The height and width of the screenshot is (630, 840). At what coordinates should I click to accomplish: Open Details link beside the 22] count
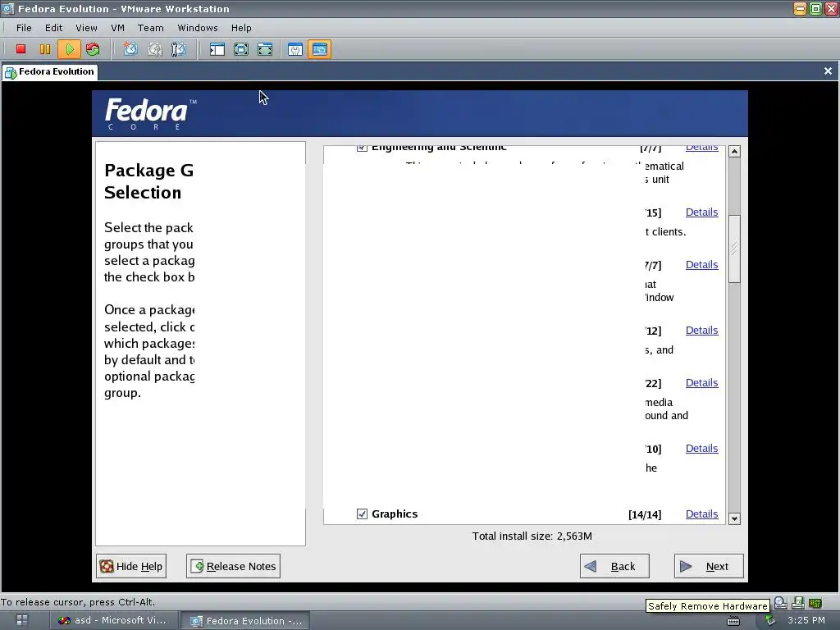(x=702, y=383)
